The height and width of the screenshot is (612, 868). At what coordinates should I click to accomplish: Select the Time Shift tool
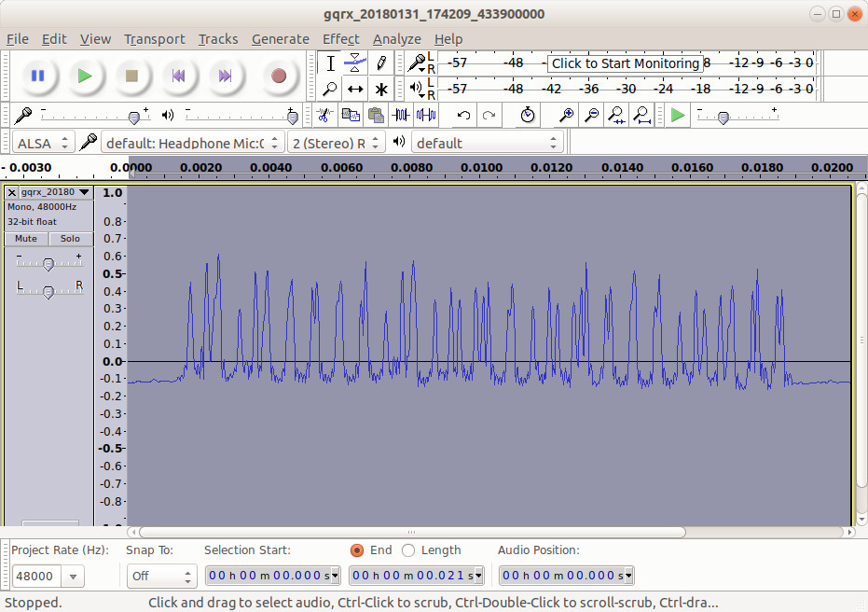[355, 90]
